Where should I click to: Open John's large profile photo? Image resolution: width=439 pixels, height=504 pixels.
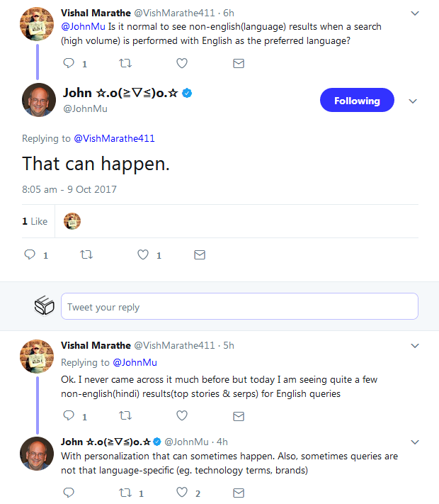click(x=38, y=100)
